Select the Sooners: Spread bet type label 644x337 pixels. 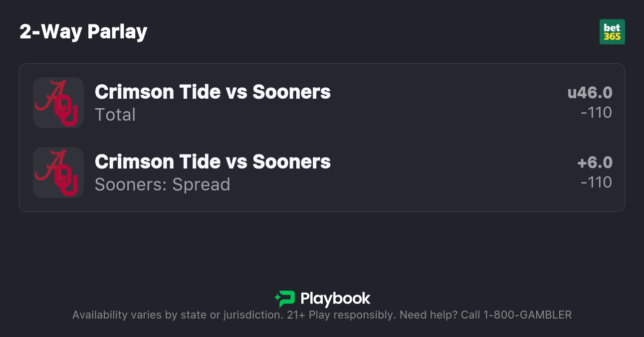(x=162, y=184)
